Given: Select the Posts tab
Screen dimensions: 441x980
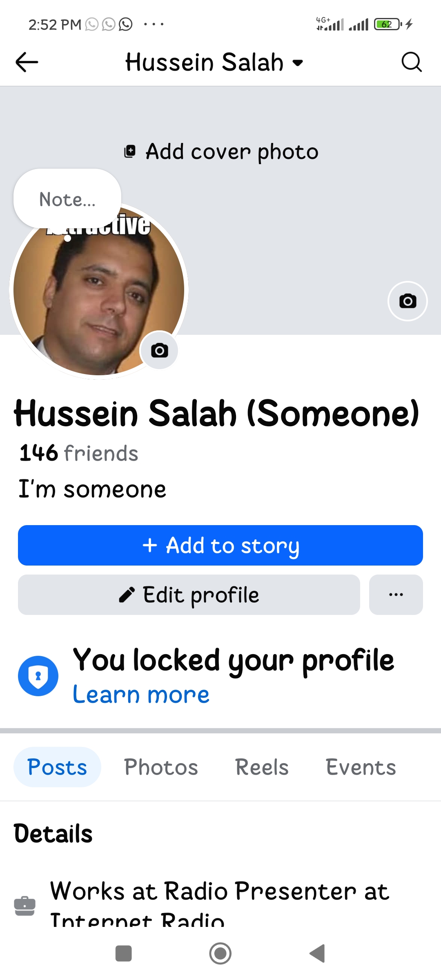Looking at the screenshot, I should (x=57, y=767).
